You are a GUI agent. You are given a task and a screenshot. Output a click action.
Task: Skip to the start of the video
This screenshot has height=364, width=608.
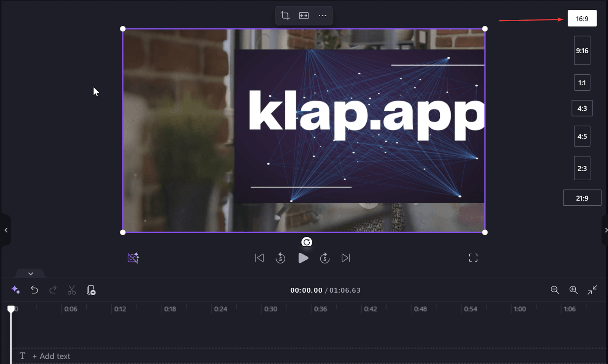click(259, 258)
